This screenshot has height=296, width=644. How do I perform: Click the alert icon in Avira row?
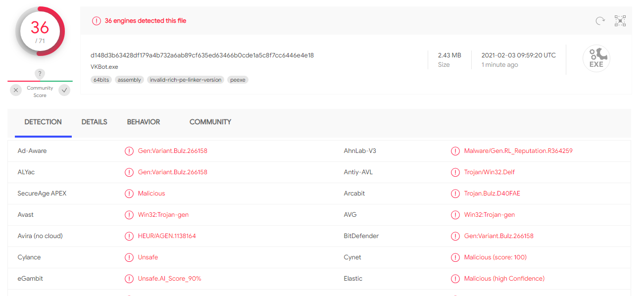129,236
